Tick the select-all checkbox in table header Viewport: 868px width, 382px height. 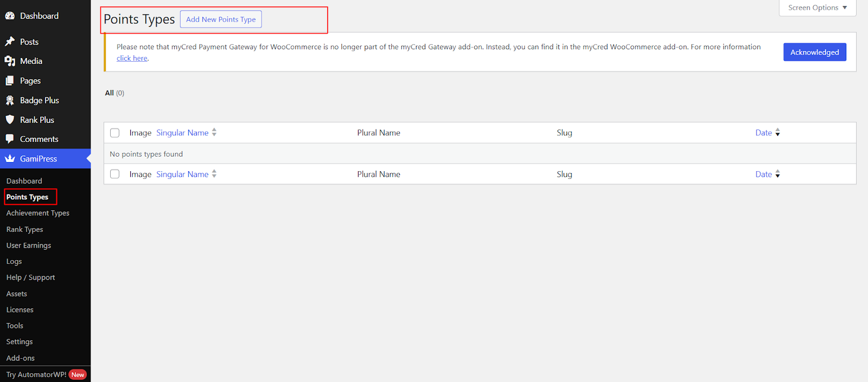coord(114,133)
